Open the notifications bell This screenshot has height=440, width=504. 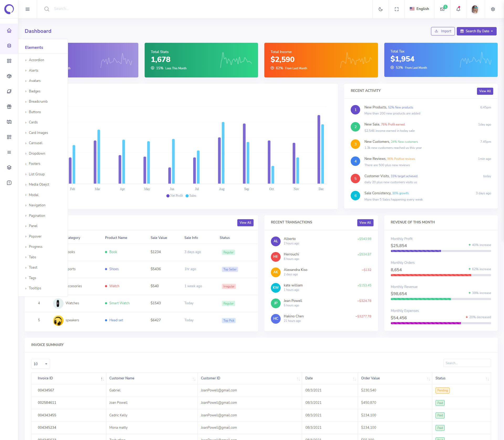coord(458,9)
